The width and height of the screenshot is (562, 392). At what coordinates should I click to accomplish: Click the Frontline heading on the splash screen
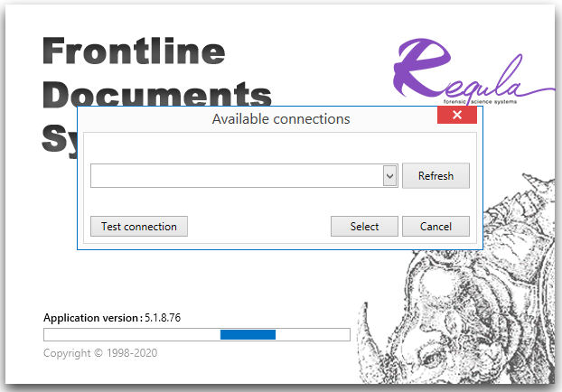point(134,51)
